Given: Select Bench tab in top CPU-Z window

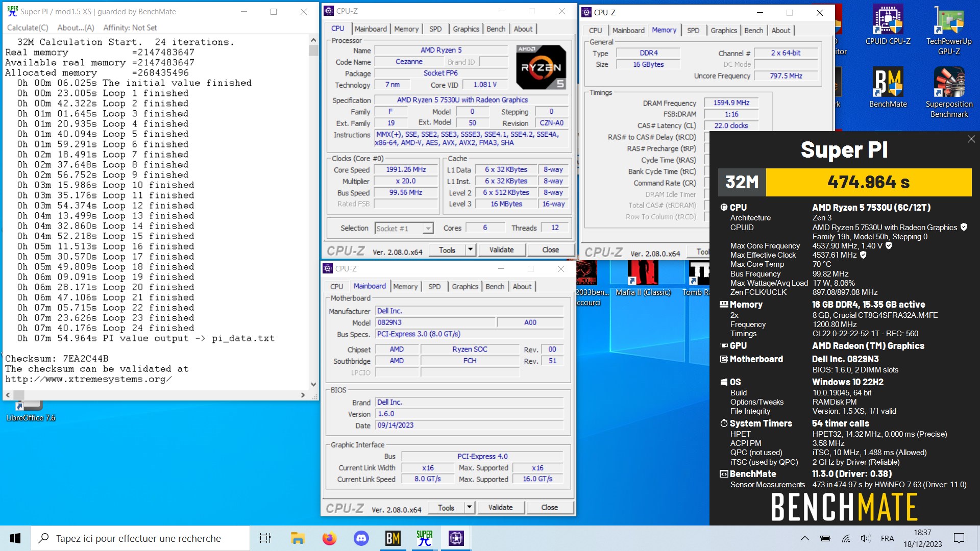Looking at the screenshot, I should (x=496, y=29).
